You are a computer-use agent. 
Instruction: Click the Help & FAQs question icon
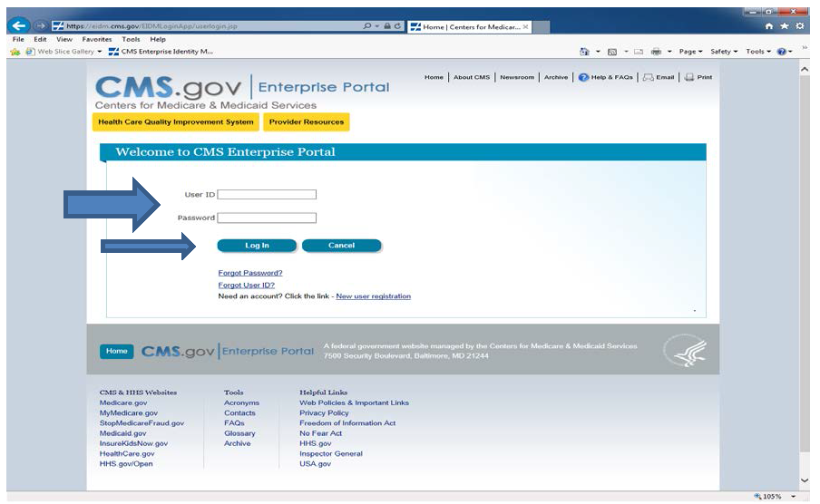[x=583, y=77]
